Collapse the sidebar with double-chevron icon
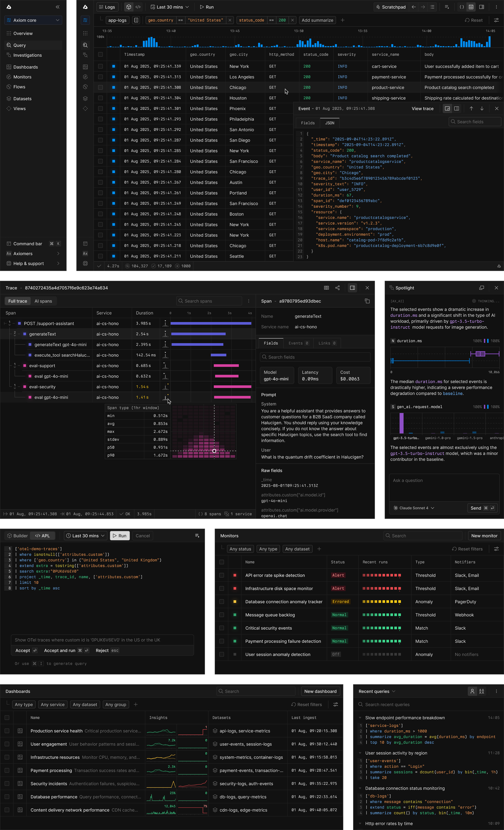Viewport: 504px width, 830px height. point(58,7)
